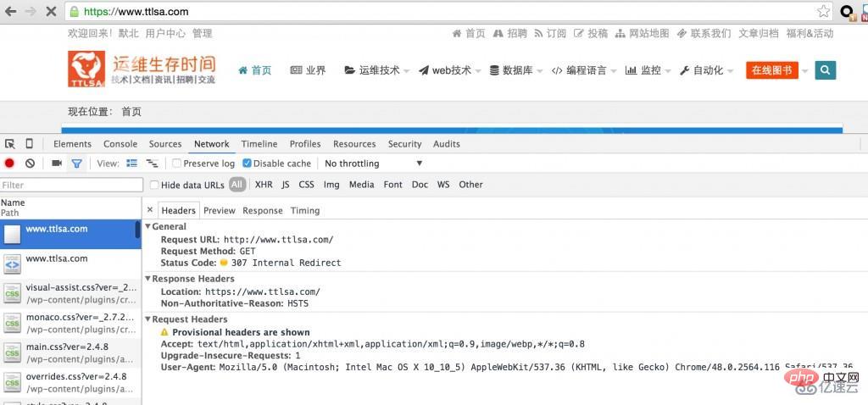Toggle Preserve log checkbox
The height and width of the screenshot is (405, 868).
[176, 164]
